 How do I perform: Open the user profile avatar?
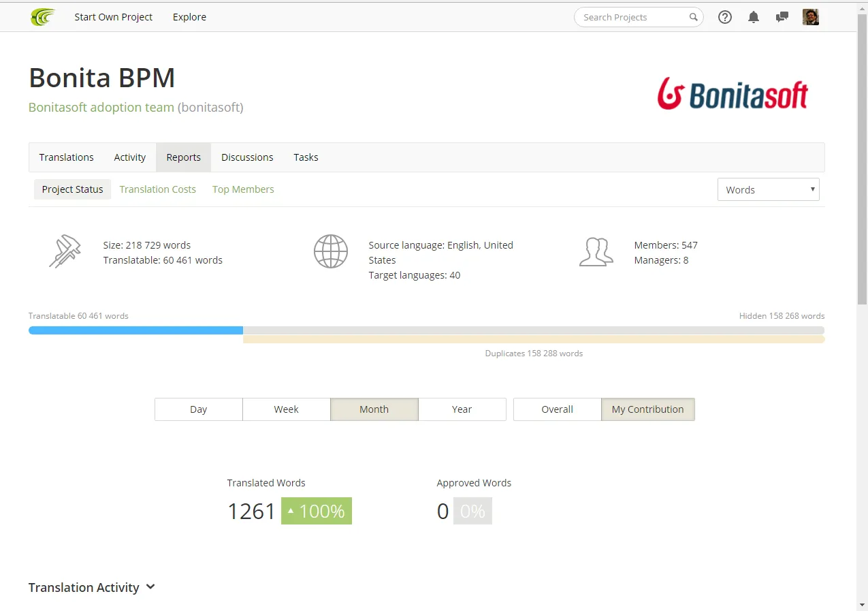click(811, 17)
